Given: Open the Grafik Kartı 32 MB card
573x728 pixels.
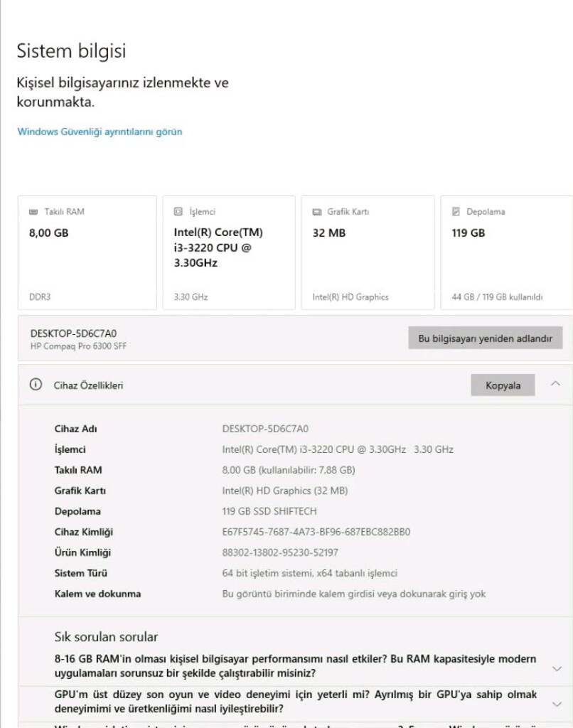Looking at the screenshot, I should (x=368, y=252).
